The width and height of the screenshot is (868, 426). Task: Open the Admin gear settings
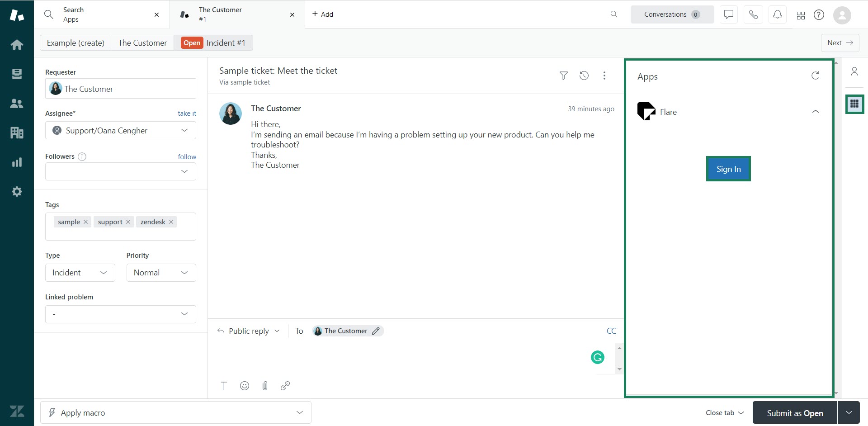(x=17, y=192)
